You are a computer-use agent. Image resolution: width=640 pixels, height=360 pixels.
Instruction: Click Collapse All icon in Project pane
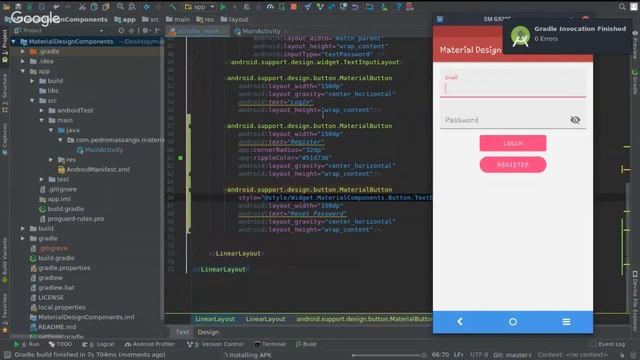(131, 31)
